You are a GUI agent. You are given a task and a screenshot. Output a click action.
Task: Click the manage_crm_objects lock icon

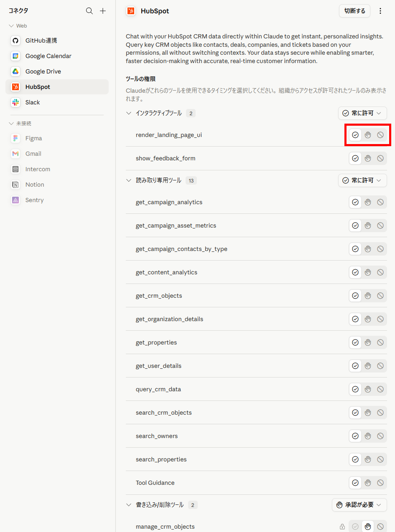(342, 527)
